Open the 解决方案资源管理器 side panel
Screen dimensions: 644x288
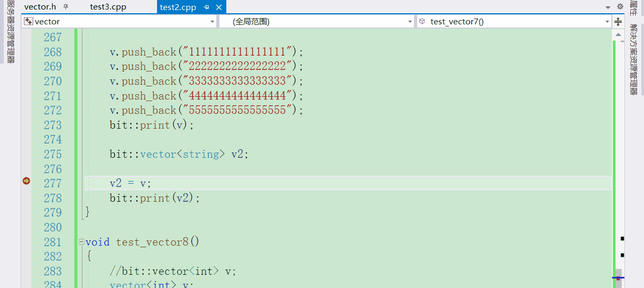(x=633, y=59)
